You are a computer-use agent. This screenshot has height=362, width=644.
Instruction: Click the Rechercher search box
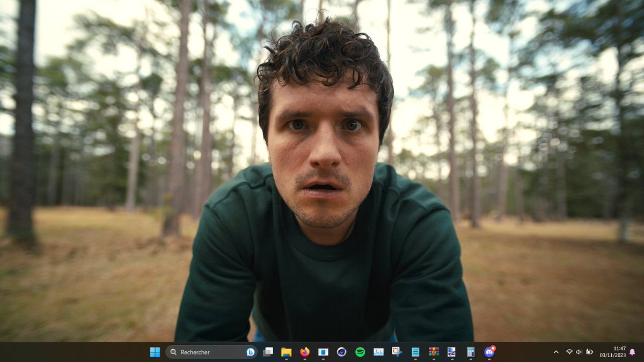[x=211, y=352]
